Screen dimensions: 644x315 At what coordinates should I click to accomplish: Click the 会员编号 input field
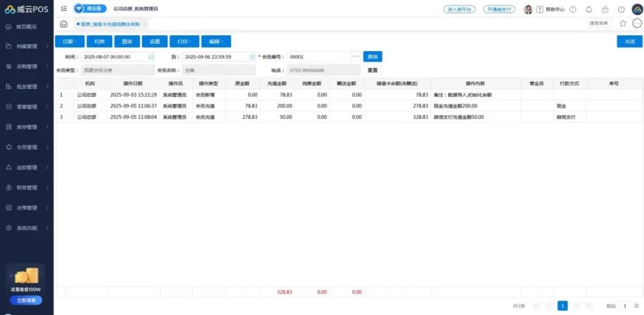[318, 57]
